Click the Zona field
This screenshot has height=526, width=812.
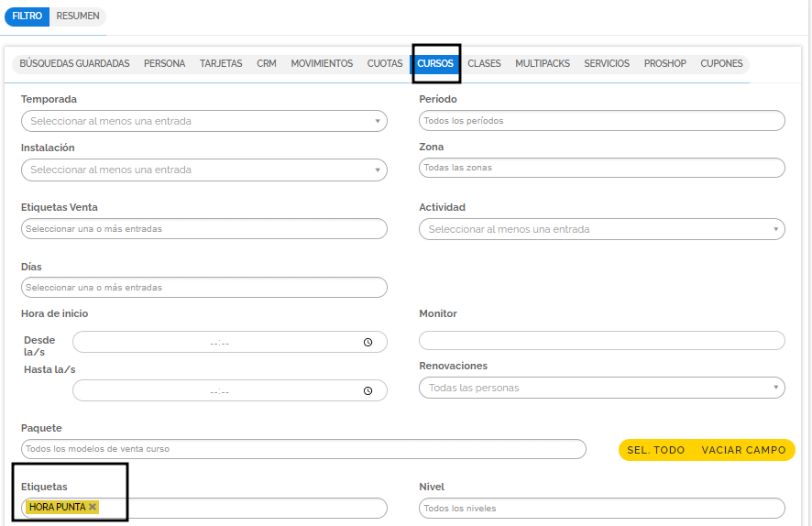coord(602,168)
